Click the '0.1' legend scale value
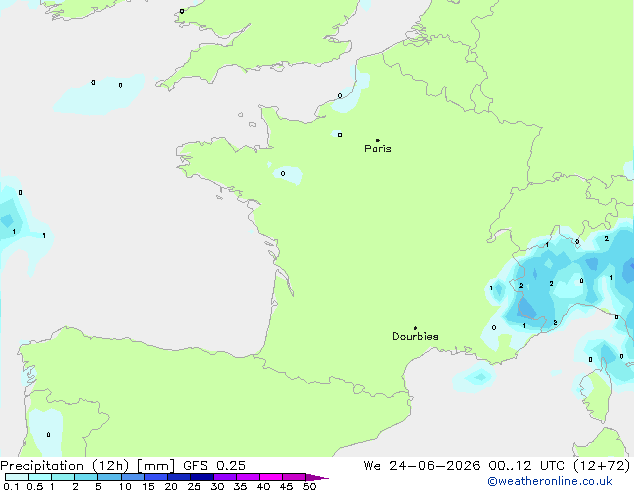This screenshot has width=634, height=490. click(x=11, y=486)
